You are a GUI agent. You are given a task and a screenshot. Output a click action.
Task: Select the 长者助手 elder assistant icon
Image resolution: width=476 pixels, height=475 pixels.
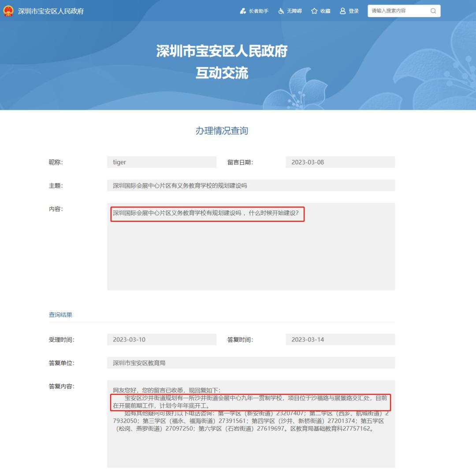243,11
